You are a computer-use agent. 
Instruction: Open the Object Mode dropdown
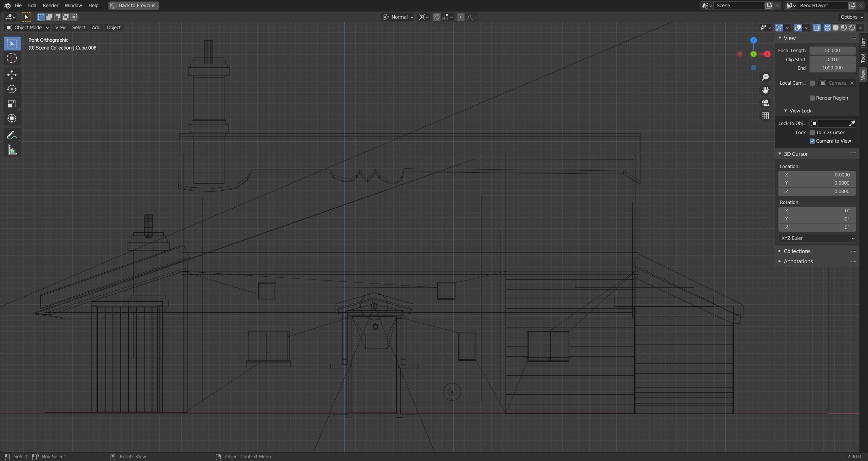coord(28,27)
